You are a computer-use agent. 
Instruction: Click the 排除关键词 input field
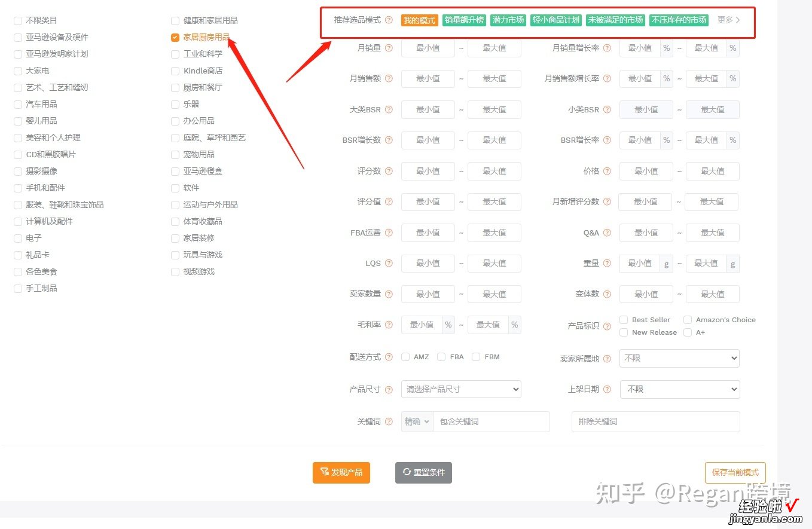pyautogui.click(x=655, y=421)
